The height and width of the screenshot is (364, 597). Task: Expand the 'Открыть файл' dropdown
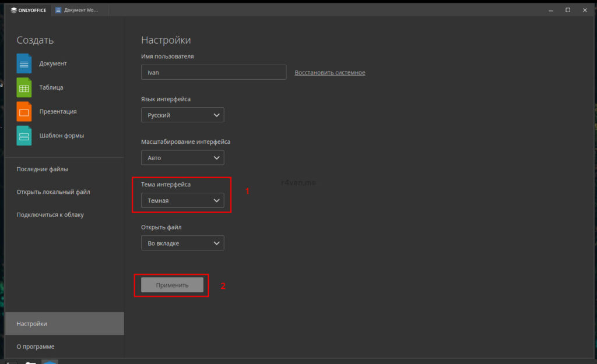[x=182, y=243]
